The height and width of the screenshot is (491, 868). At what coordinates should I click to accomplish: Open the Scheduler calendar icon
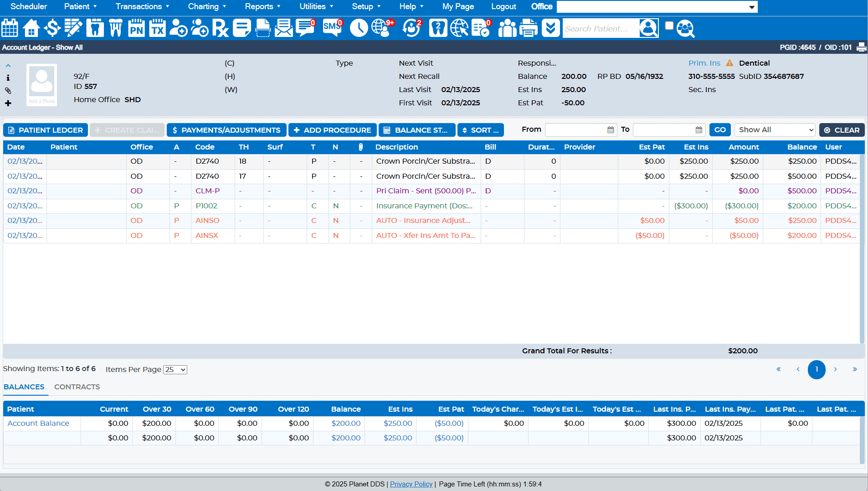point(10,28)
